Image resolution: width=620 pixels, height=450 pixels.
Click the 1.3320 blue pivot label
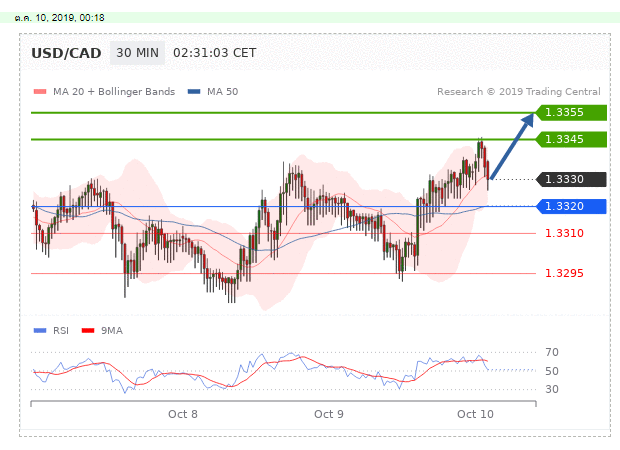tap(571, 206)
